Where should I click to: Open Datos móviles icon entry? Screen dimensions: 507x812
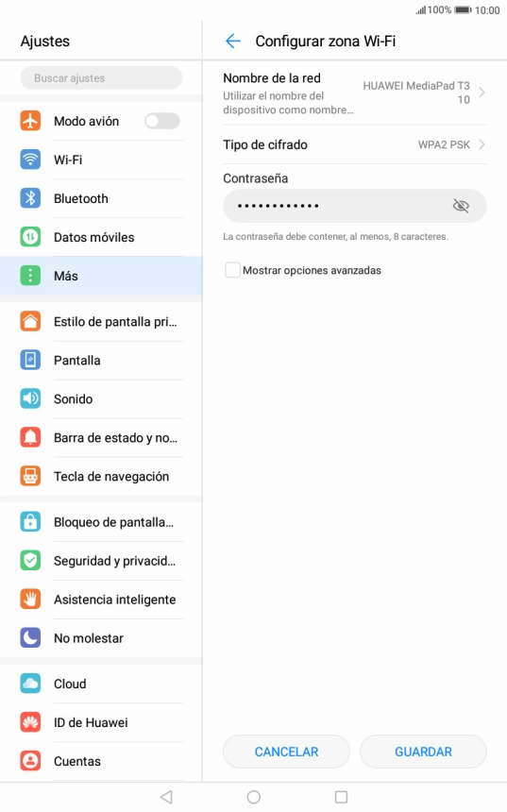30,237
